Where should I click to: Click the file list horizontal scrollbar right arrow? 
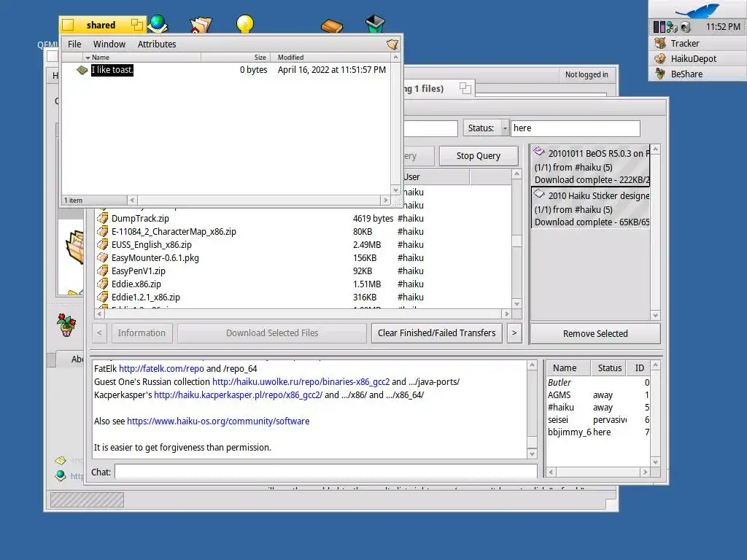506,314
